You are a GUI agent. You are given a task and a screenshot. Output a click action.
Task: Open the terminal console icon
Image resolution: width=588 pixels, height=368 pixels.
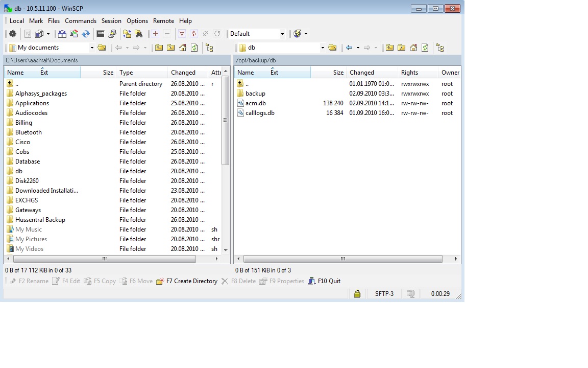tap(101, 34)
